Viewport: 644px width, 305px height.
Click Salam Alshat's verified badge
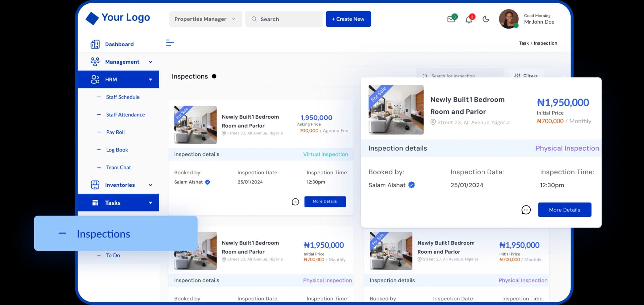(412, 185)
